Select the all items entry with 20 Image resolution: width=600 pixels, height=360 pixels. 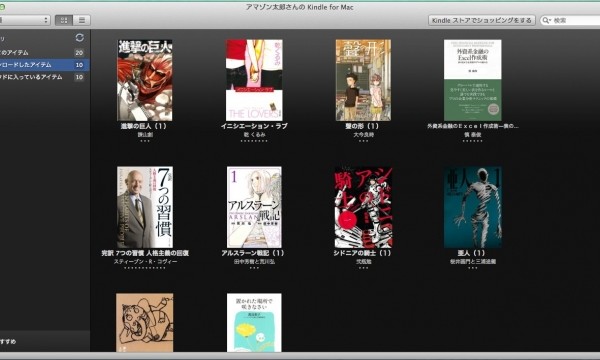coord(45,53)
